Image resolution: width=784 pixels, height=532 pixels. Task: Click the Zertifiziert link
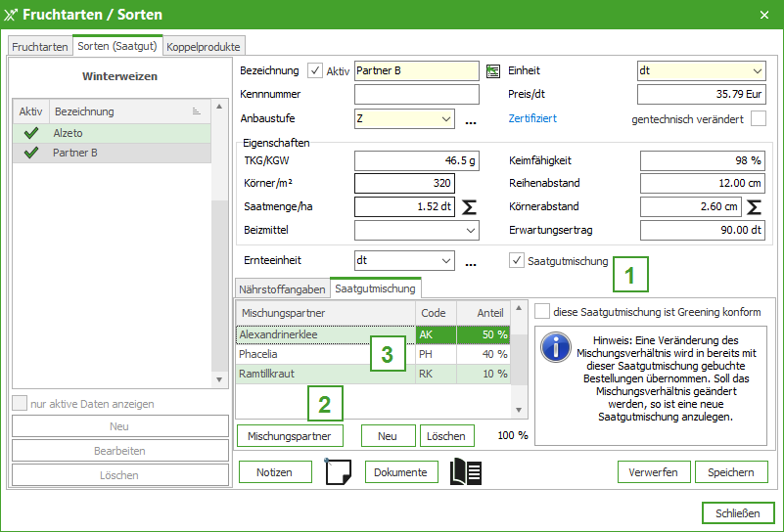(532, 119)
